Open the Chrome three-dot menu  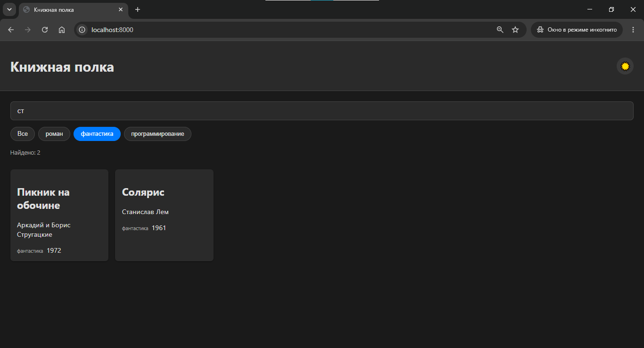[633, 30]
